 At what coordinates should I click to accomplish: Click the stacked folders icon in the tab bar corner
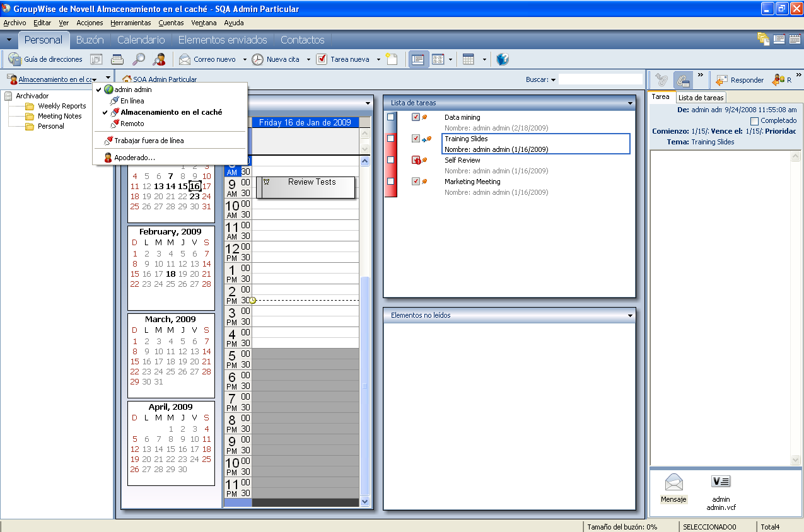click(x=764, y=39)
